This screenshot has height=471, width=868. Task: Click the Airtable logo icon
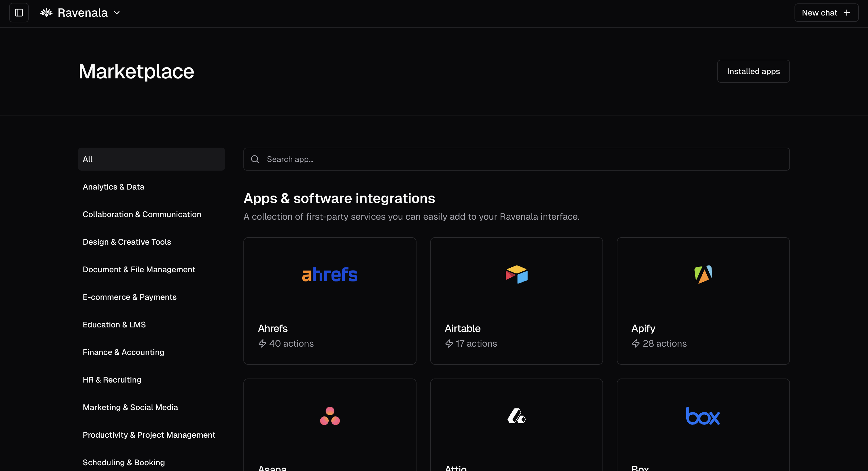[517, 275]
